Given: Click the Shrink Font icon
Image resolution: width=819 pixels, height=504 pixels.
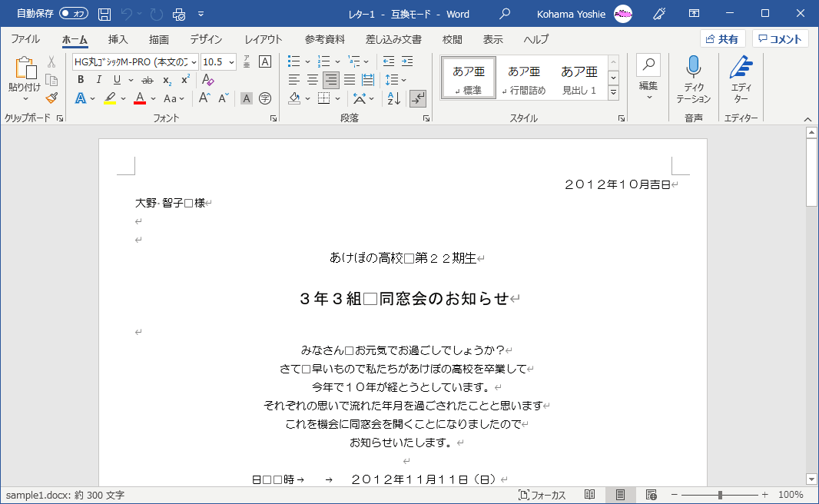Looking at the screenshot, I should tap(224, 98).
